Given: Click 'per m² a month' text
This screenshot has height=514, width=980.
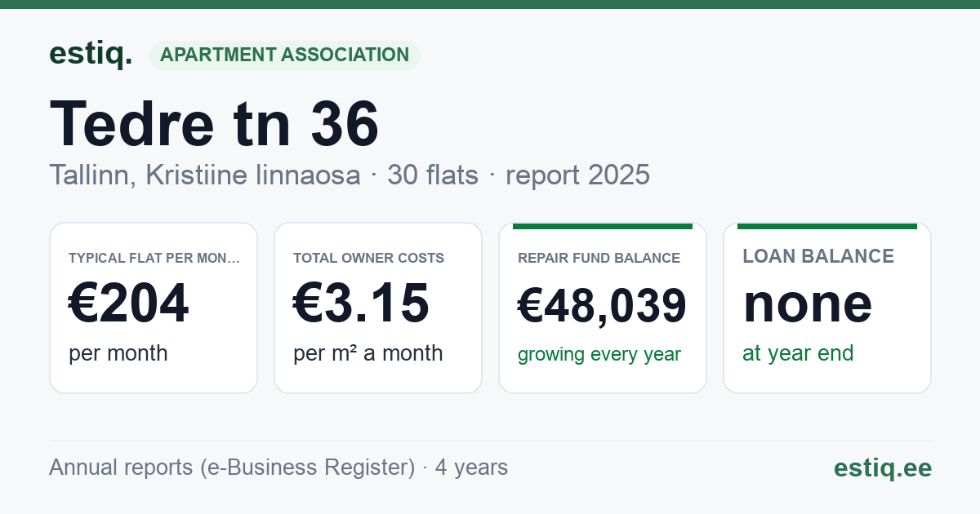Looking at the screenshot, I should click(368, 353).
